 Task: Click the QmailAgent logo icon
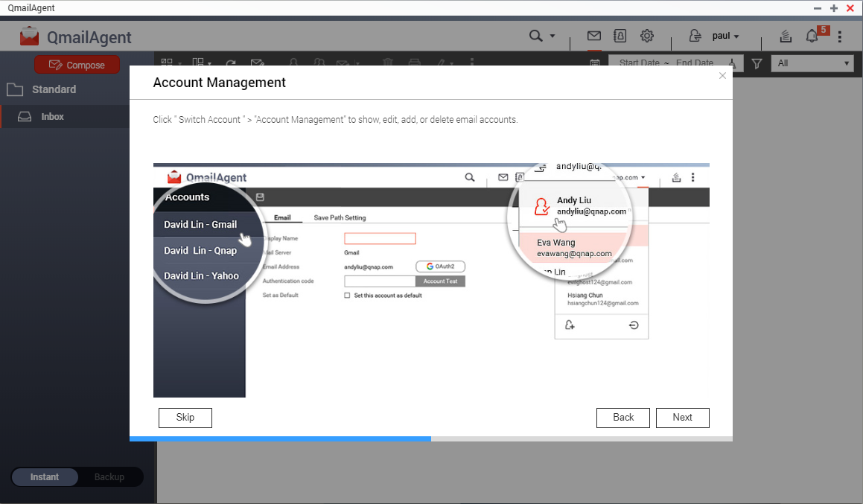point(29,36)
